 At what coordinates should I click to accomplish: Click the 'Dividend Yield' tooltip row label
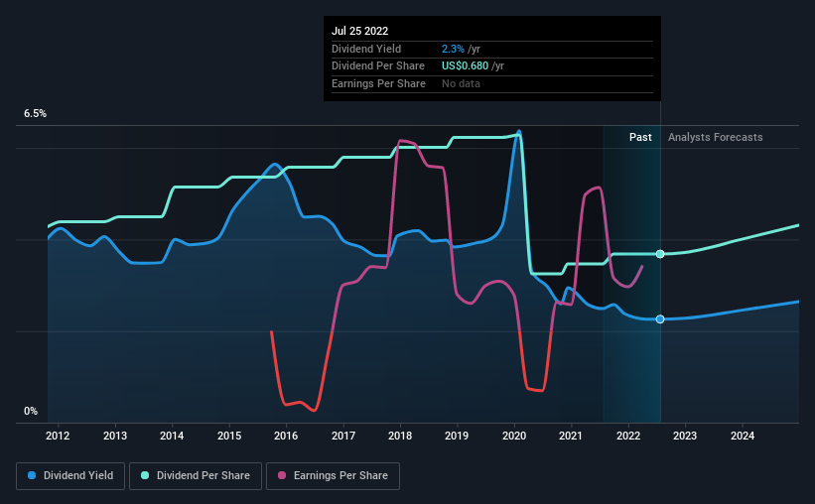coord(366,49)
